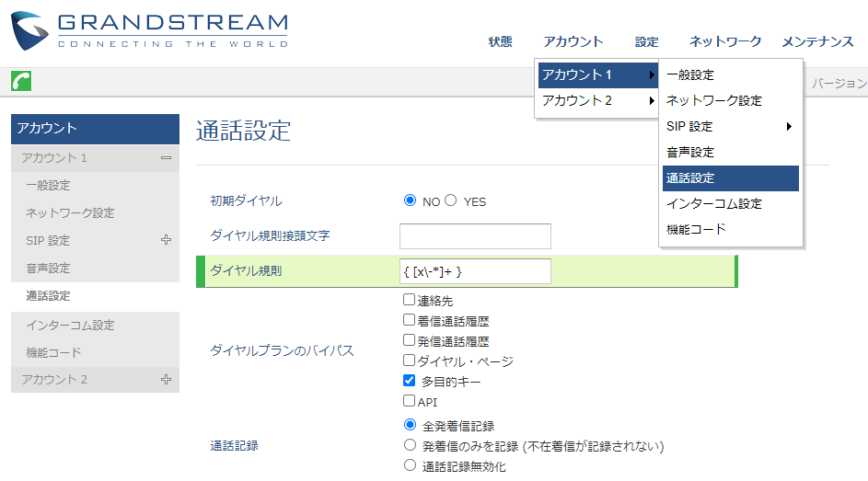Viewport: 868px width, 481px height.
Task: Open the ネットワーク top menu
Action: coord(725,41)
